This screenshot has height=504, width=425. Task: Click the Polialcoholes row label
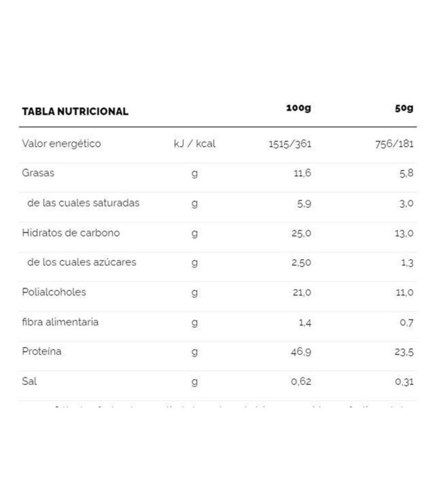click(x=54, y=292)
